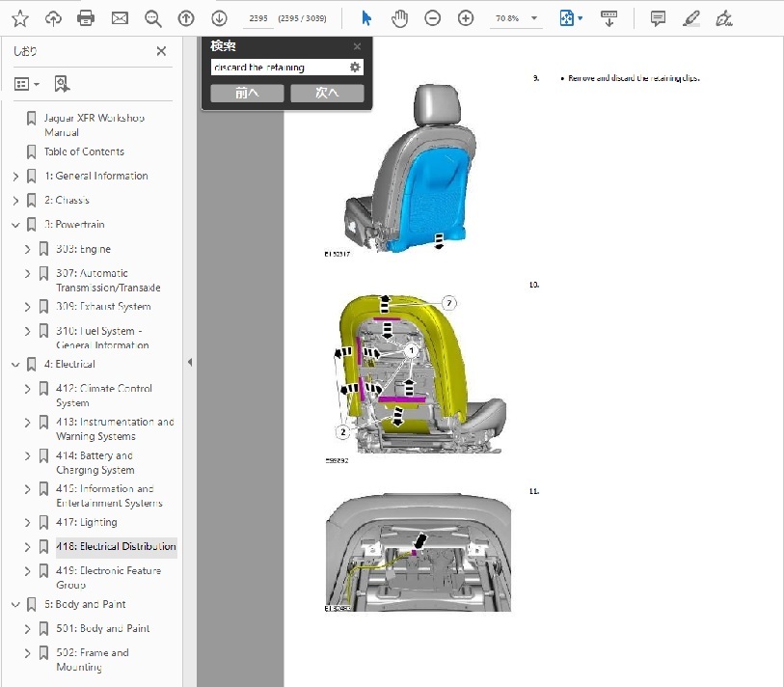Click the find current bookmark icon
The width and height of the screenshot is (784, 687).
coord(62,84)
